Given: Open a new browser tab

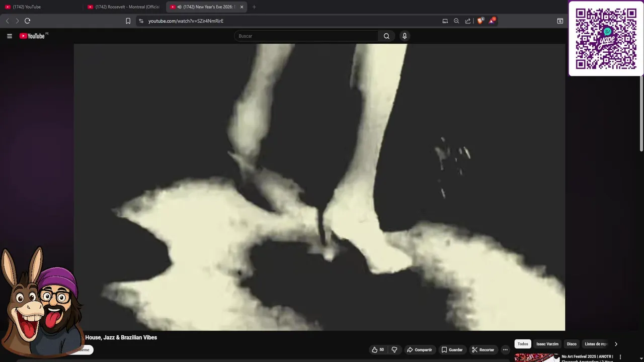Looking at the screenshot, I should tap(254, 7).
